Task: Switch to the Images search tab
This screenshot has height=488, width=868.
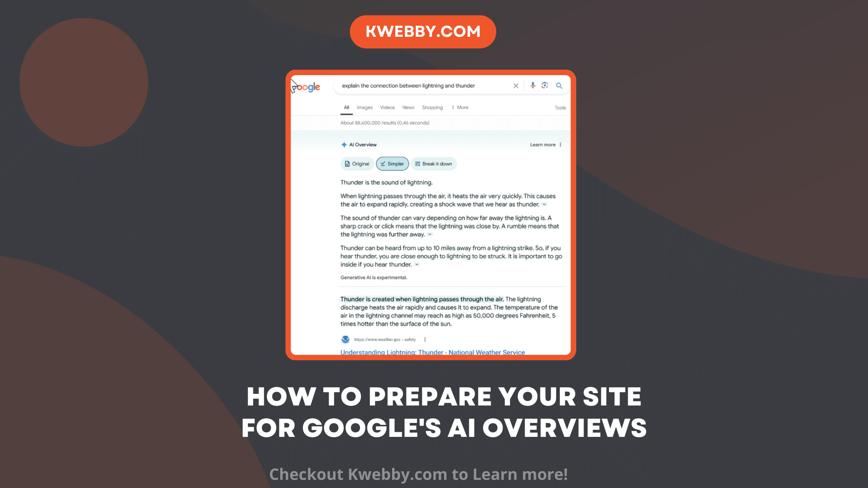Action: tap(364, 107)
